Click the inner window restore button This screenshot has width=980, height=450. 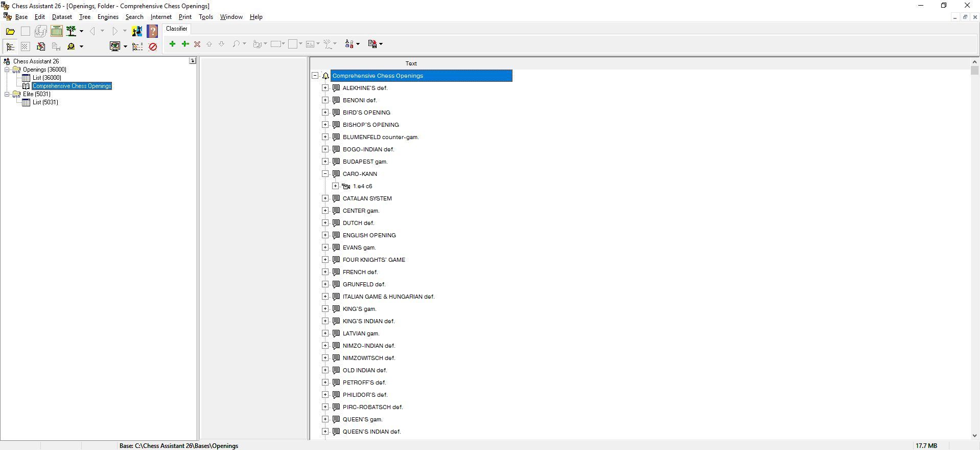[965, 17]
